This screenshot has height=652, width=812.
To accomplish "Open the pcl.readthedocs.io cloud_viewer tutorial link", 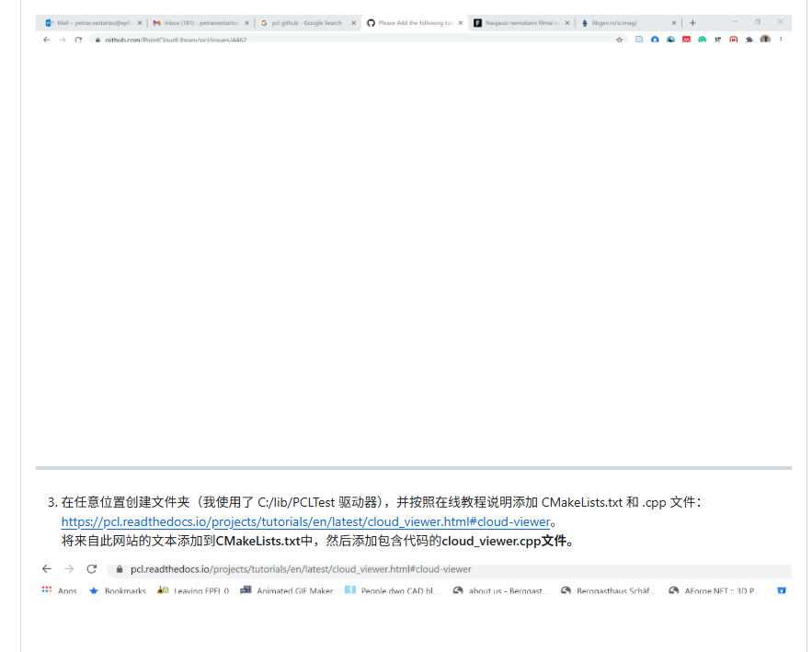I will point(305,521).
